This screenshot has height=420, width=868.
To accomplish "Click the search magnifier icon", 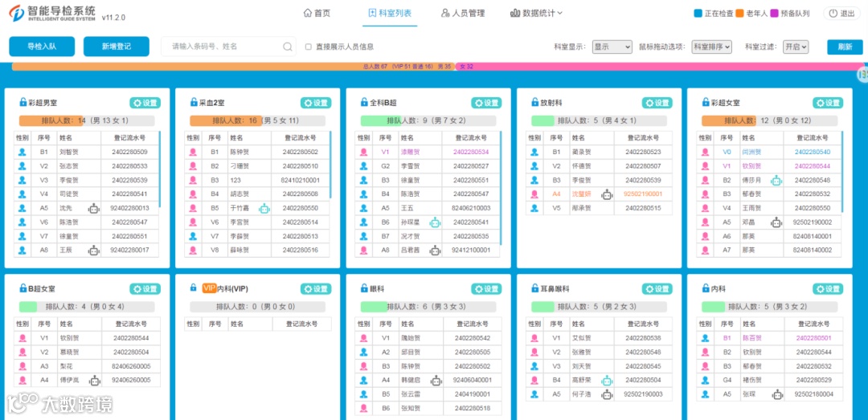I will pos(288,47).
